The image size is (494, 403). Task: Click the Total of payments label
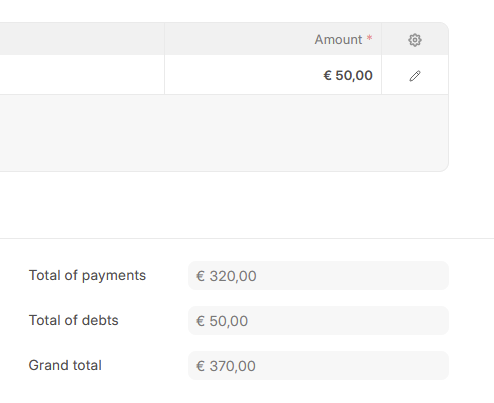pos(87,276)
